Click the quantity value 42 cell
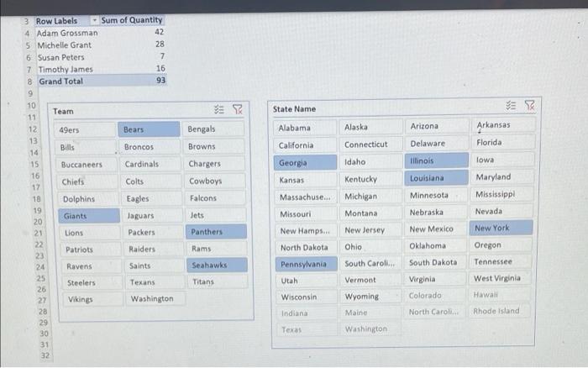Screen dimensions: 588x368 (x=160, y=32)
